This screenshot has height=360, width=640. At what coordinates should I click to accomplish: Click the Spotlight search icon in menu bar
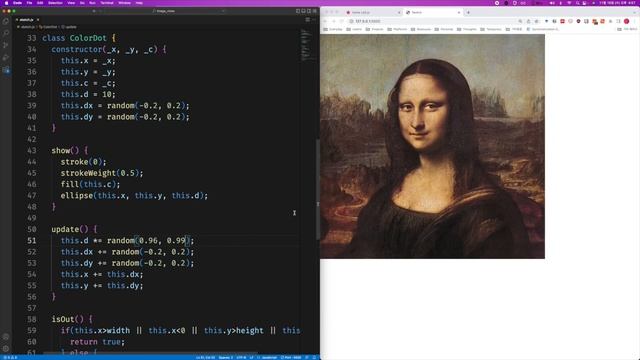577,3
